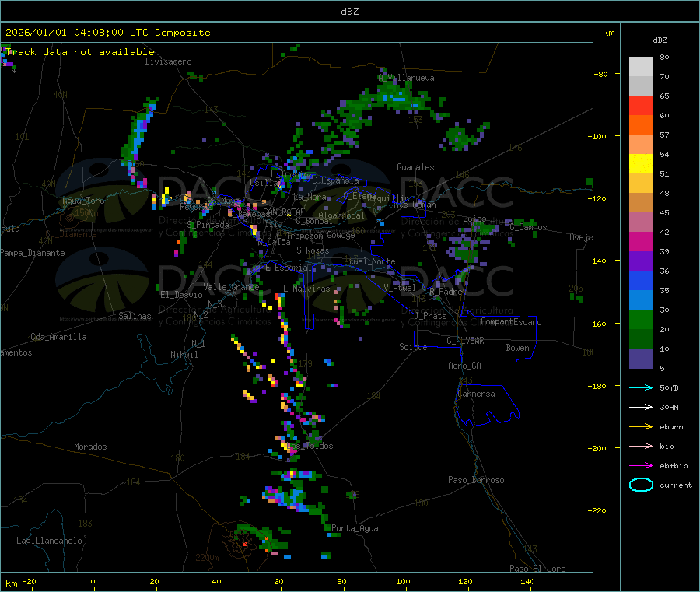Click the J_Prats map label
Screen dimensions: 700x592
pos(430,316)
